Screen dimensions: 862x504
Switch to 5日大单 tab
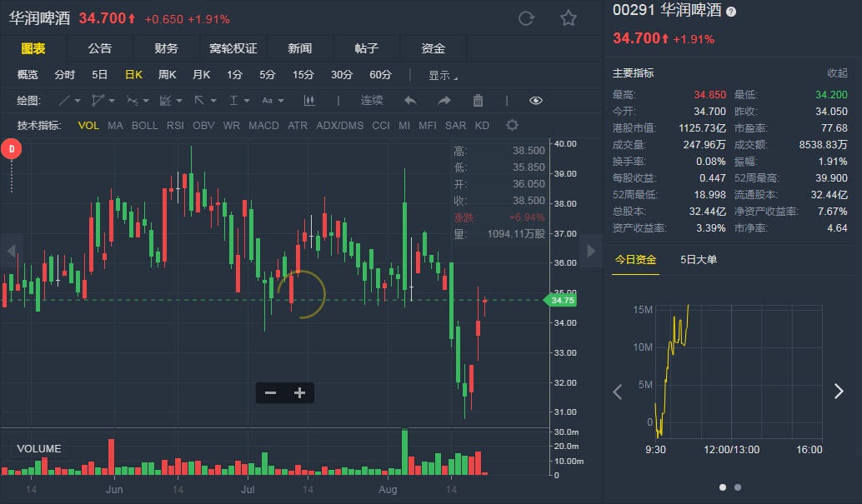[x=698, y=259]
